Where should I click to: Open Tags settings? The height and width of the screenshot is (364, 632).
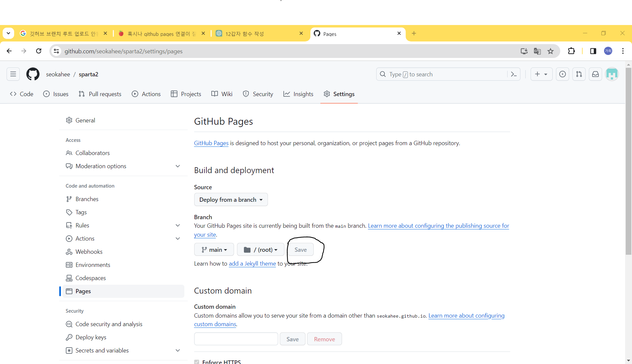123,212
